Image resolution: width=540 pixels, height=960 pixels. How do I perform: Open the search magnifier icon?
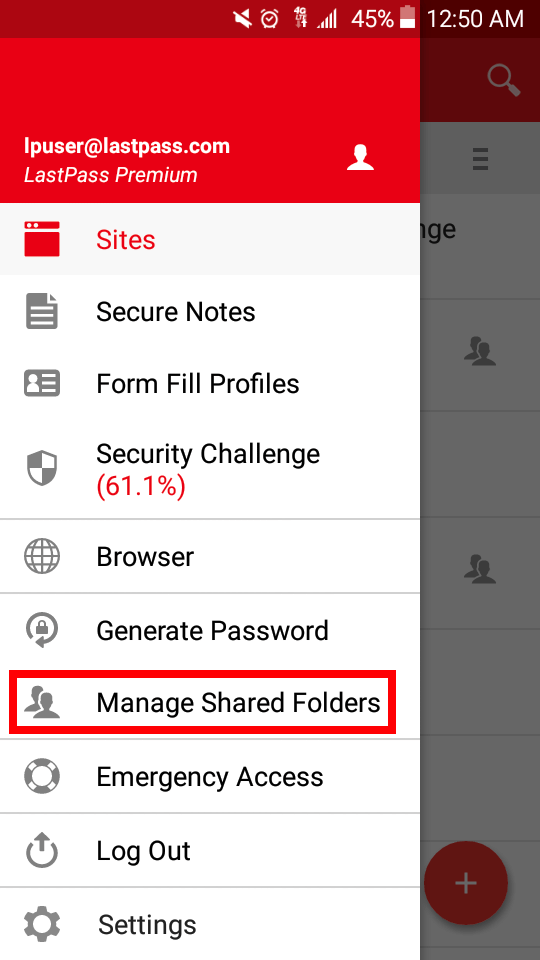tap(503, 81)
